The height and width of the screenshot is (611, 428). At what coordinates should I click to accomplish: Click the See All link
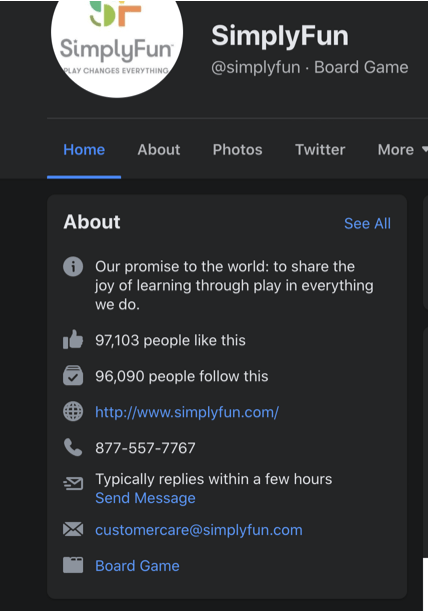(367, 223)
